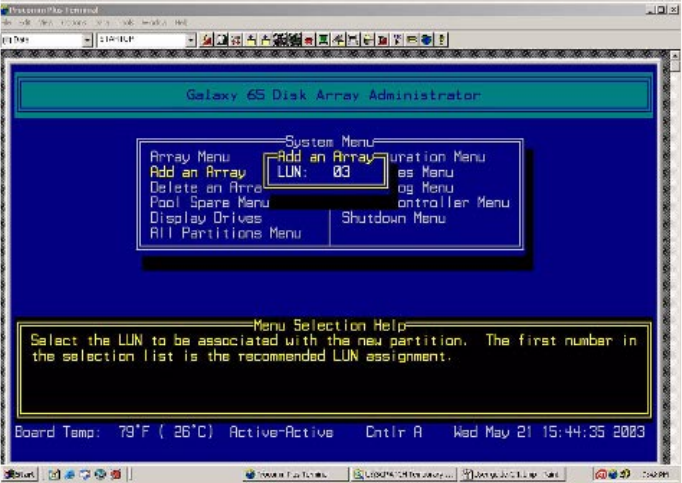682x483 pixels.
Task: Choose Display Drives from System Menu
Action: click(x=205, y=217)
